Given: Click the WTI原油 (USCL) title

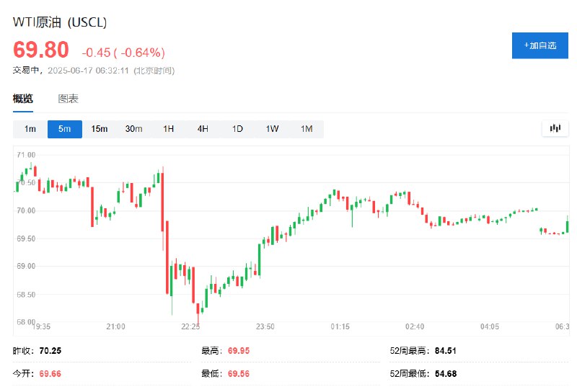Looking at the screenshot, I should 60,22.
